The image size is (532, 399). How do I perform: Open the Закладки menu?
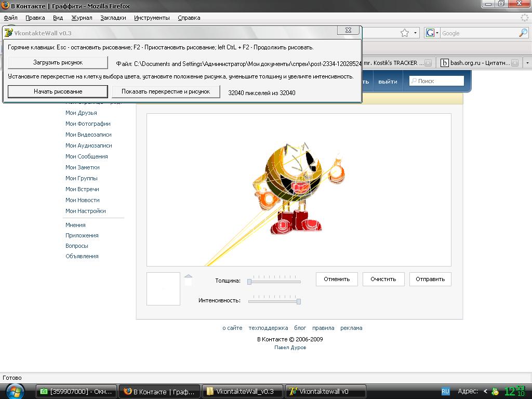coord(113,18)
